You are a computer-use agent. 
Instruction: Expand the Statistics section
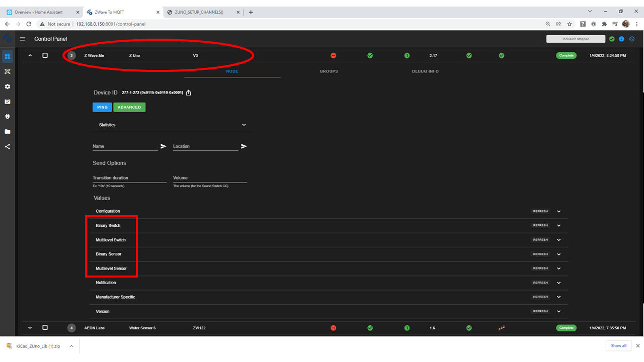pos(244,125)
